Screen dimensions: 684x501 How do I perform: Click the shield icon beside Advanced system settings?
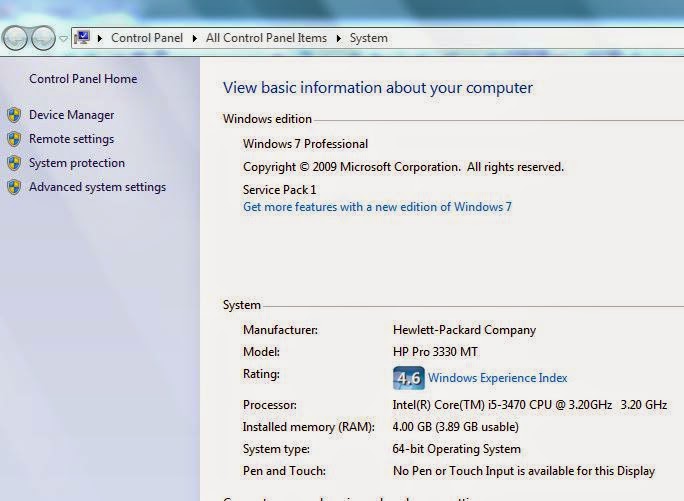tap(14, 187)
